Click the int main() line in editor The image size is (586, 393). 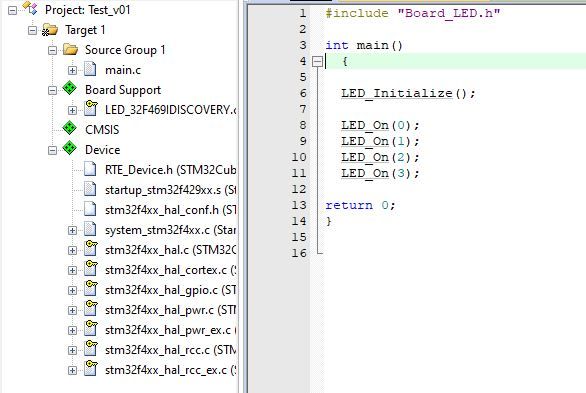(x=364, y=46)
